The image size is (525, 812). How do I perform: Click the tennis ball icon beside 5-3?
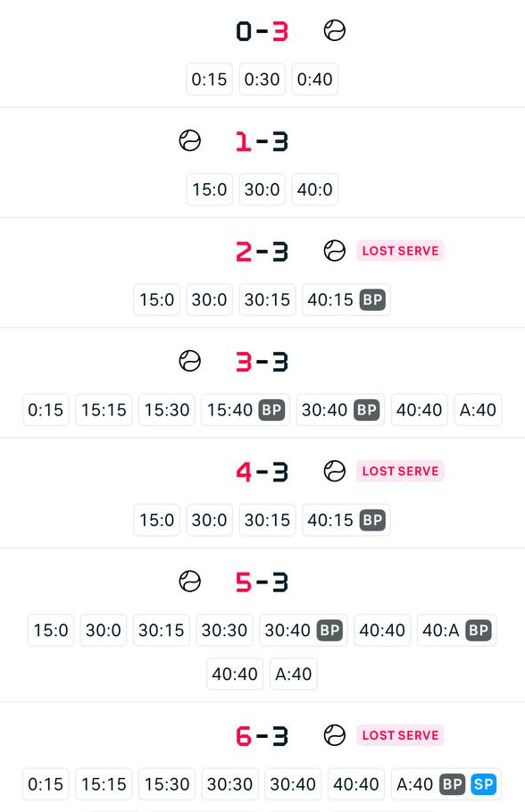[x=189, y=581]
